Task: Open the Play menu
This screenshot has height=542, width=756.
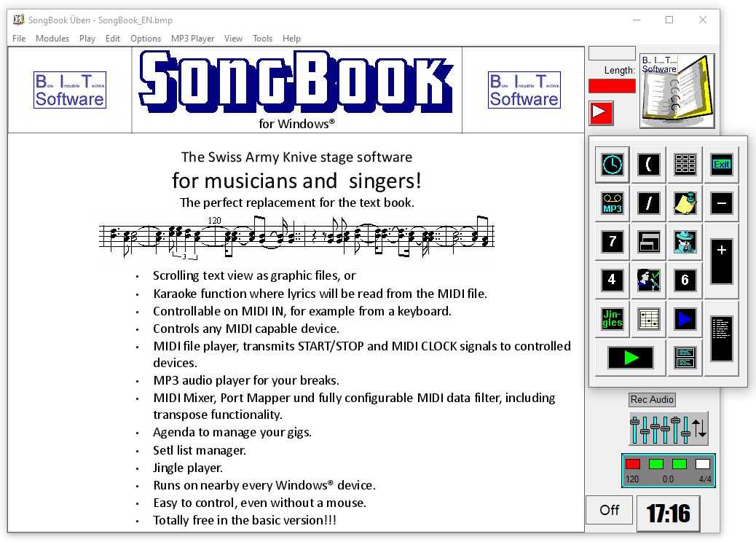Action: (x=87, y=38)
